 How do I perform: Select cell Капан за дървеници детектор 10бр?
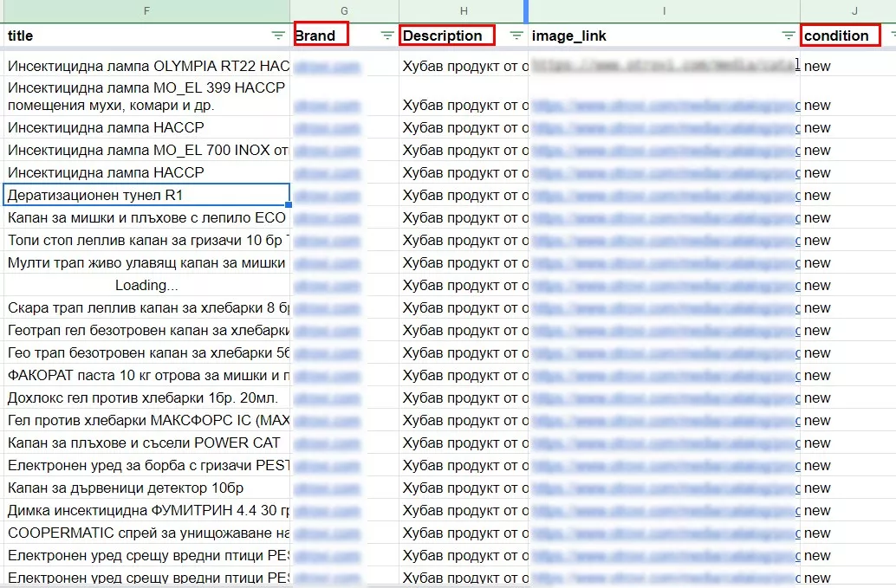[146, 488]
